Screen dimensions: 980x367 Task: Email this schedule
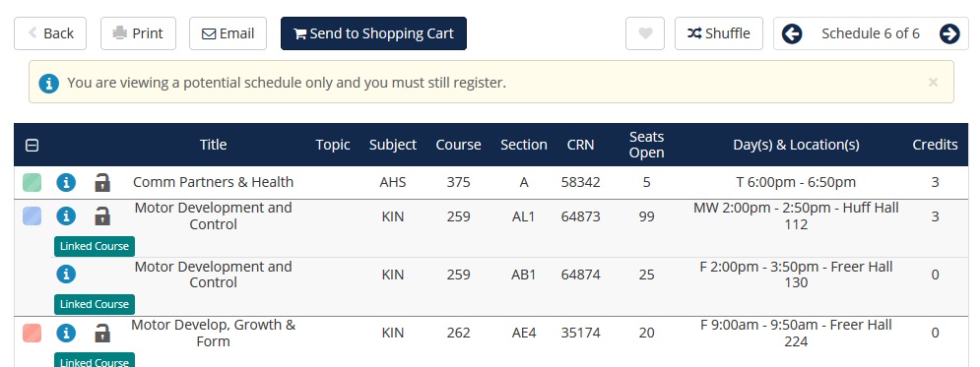pyautogui.click(x=229, y=33)
